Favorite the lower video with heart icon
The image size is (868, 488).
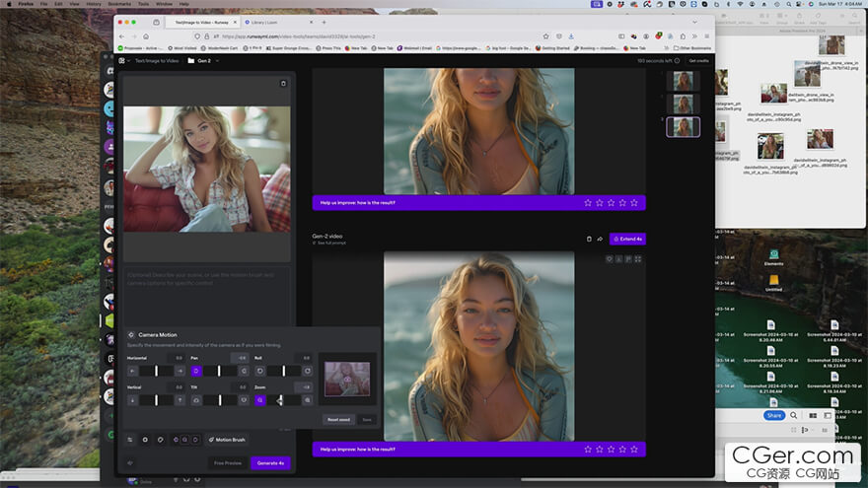[609, 259]
